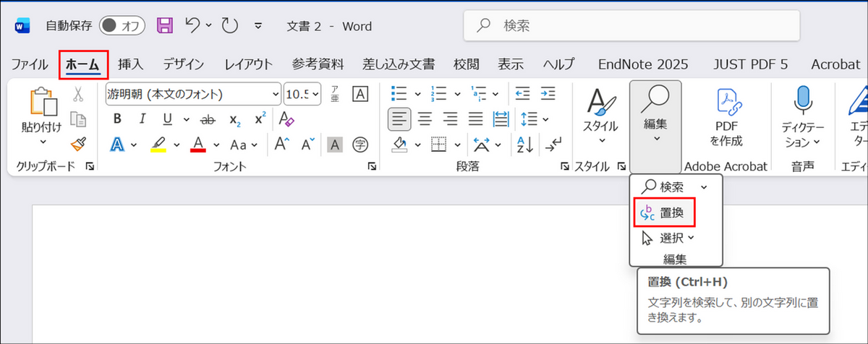
Task: Click the phonetic guide (ルビ) icon
Action: pos(335,94)
